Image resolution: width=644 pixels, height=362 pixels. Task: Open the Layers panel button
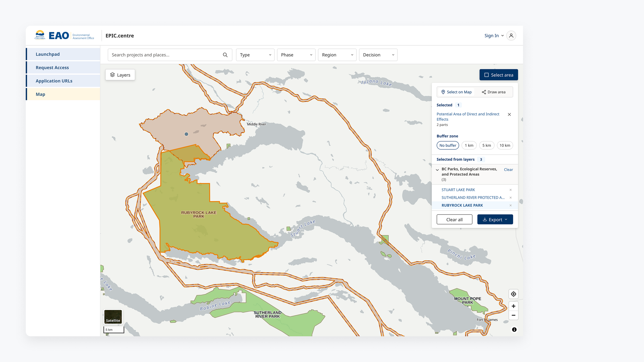pos(120,75)
